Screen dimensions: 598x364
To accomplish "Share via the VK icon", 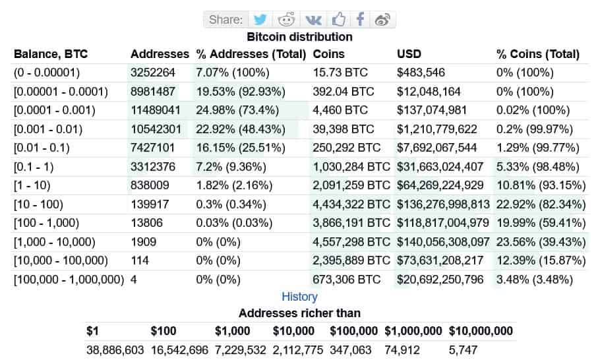I will pyautogui.click(x=311, y=19).
